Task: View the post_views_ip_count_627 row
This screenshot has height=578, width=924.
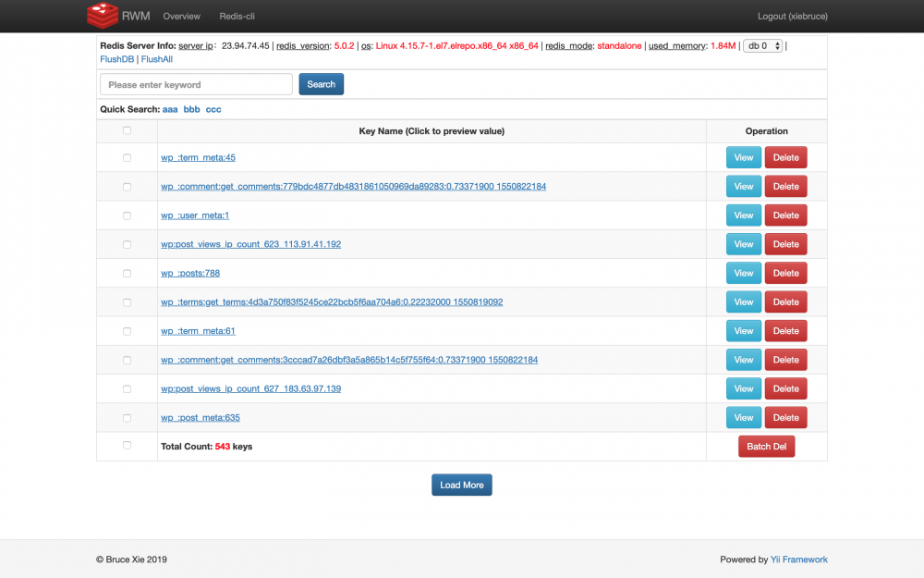Action: 744,388
